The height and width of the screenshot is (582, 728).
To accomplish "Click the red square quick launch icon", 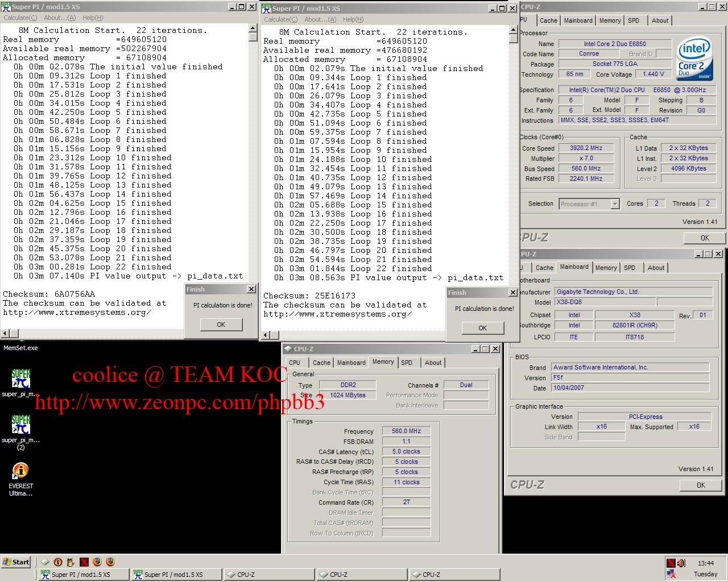I will tap(84, 562).
